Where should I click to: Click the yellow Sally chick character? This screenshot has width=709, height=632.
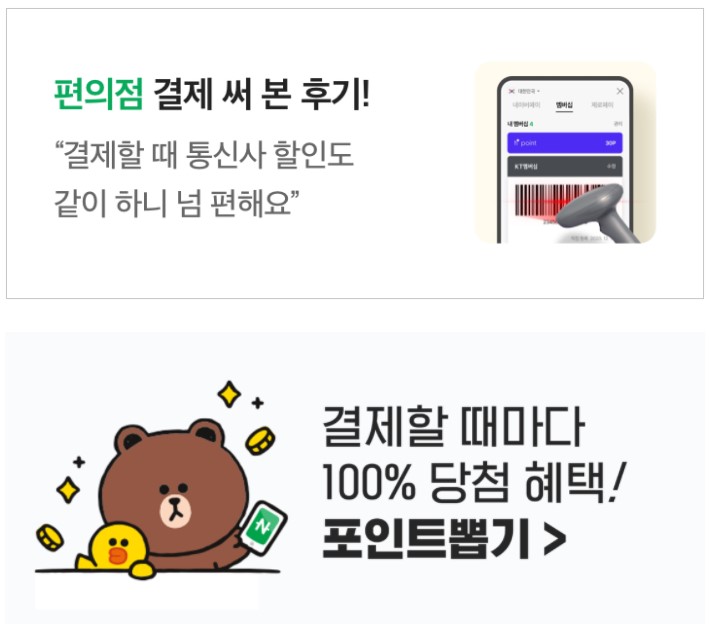pos(115,549)
